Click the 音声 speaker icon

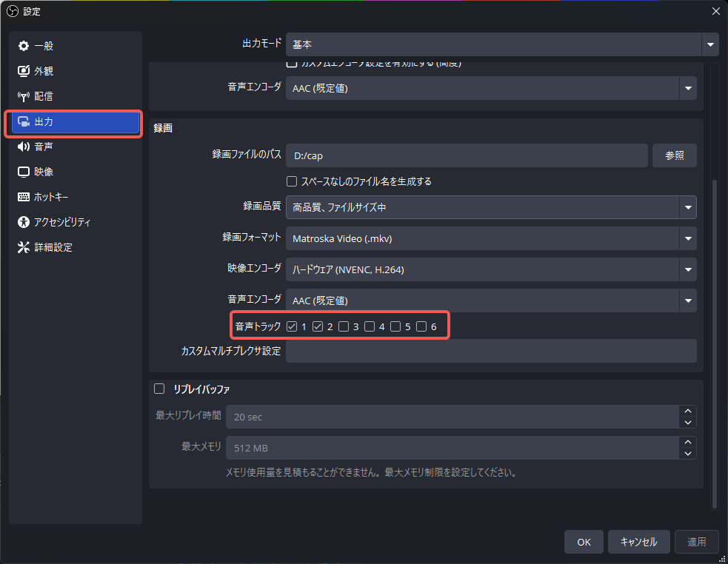(23, 147)
